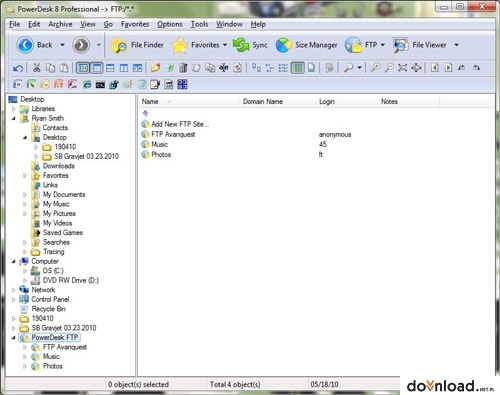The image size is (500, 395).
Task: Collapse the PowerDesk FTP tree node
Action: click(13, 338)
